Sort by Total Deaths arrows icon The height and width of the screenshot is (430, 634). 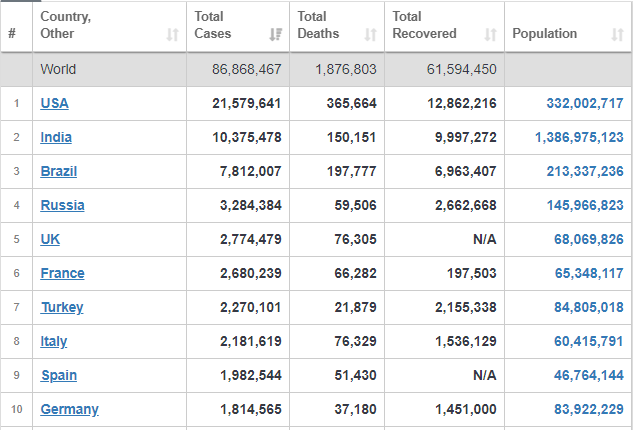coord(370,35)
